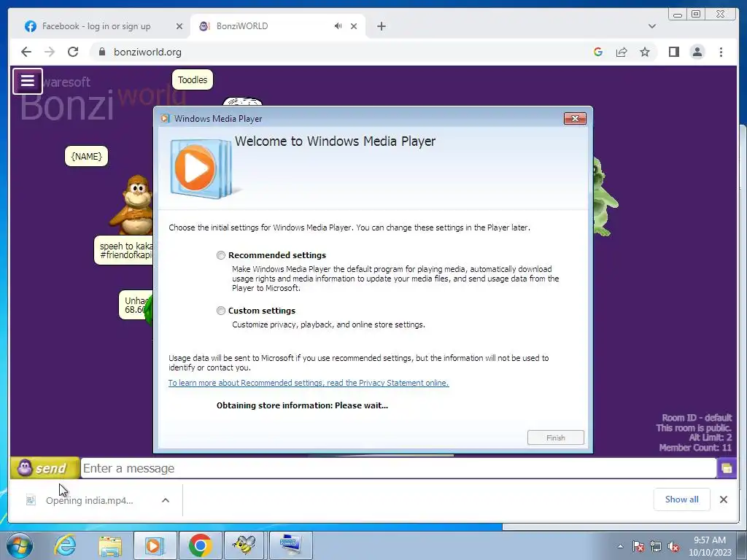View site info padlock icon
This screenshot has width=747, height=560.
pyautogui.click(x=101, y=52)
